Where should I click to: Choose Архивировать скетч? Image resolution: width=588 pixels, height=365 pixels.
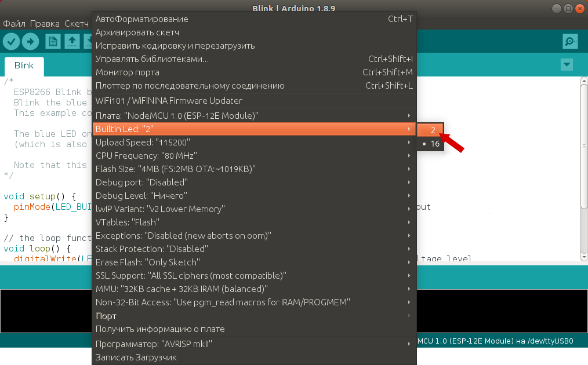pos(254,32)
